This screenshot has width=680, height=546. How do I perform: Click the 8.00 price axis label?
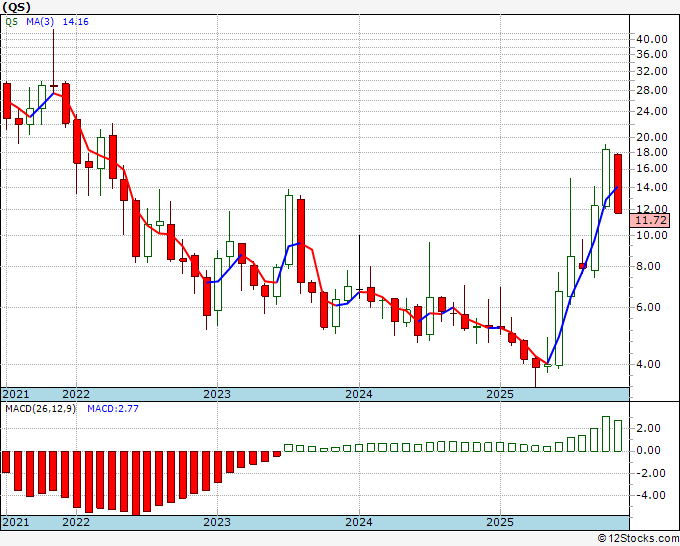[x=648, y=266]
